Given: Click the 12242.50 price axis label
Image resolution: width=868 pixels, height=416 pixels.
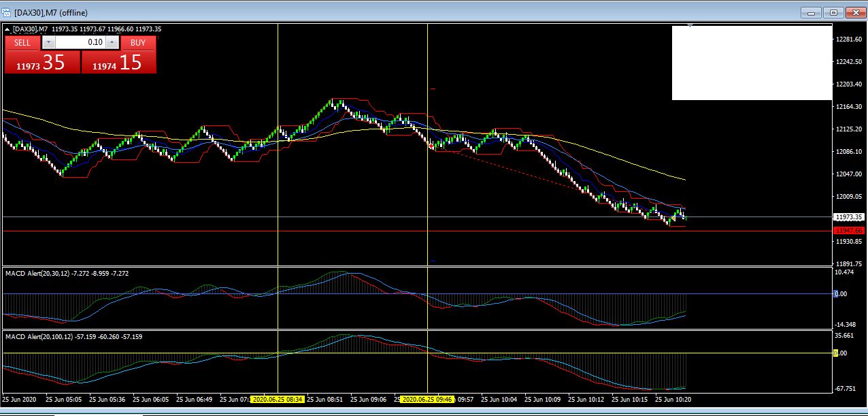Looking at the screenshot, I should [x=849, y=62].
